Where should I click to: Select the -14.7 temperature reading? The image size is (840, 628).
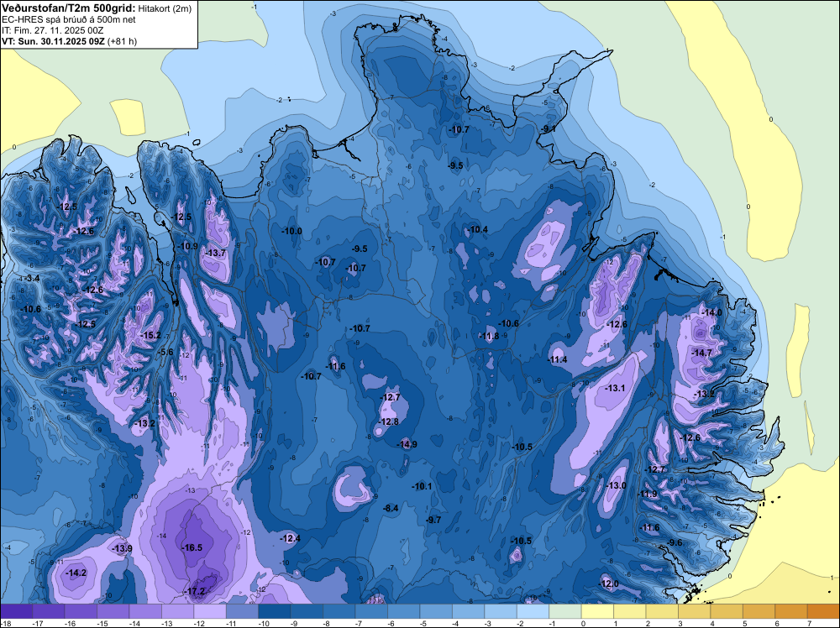click(701, 353)
